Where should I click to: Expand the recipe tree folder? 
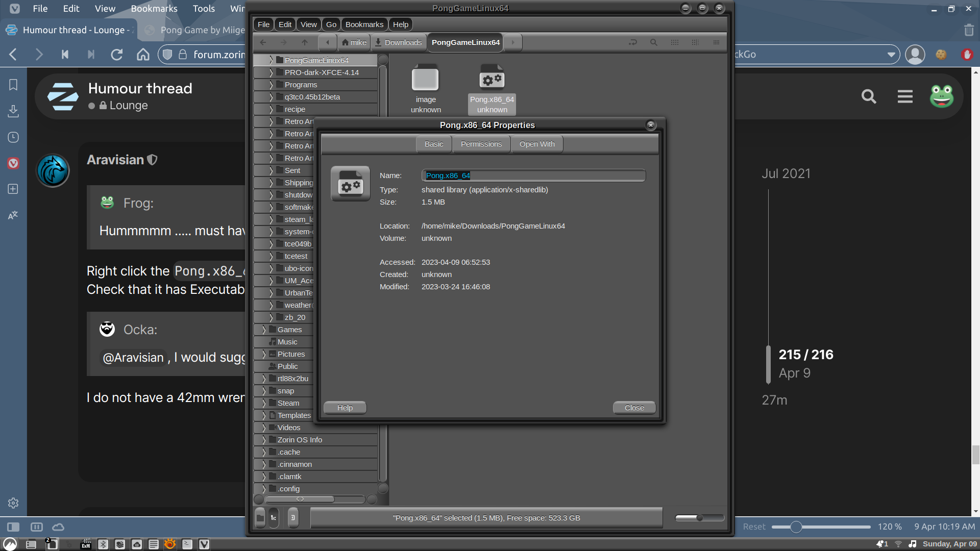pos(271,109)
